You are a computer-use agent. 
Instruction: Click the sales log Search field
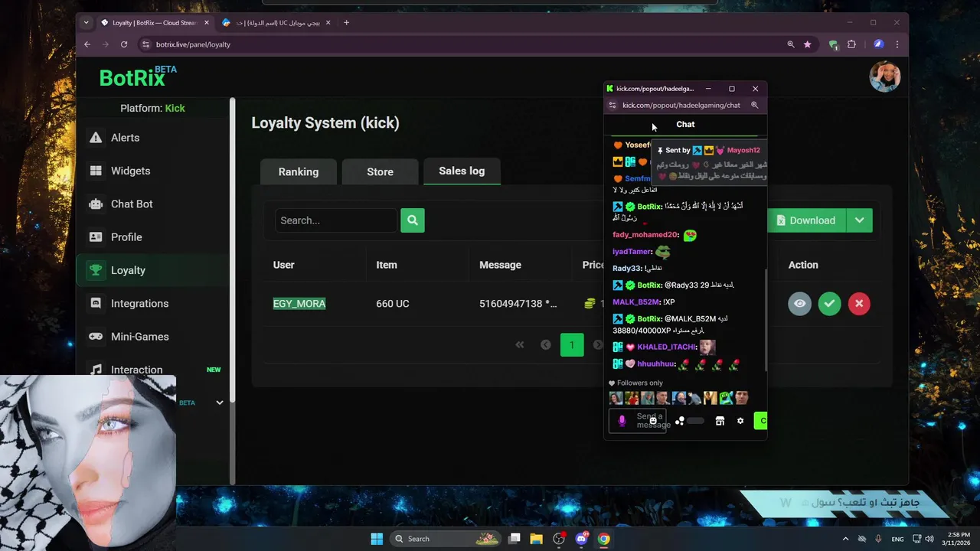pyautogui.click(x=336, y=220)
